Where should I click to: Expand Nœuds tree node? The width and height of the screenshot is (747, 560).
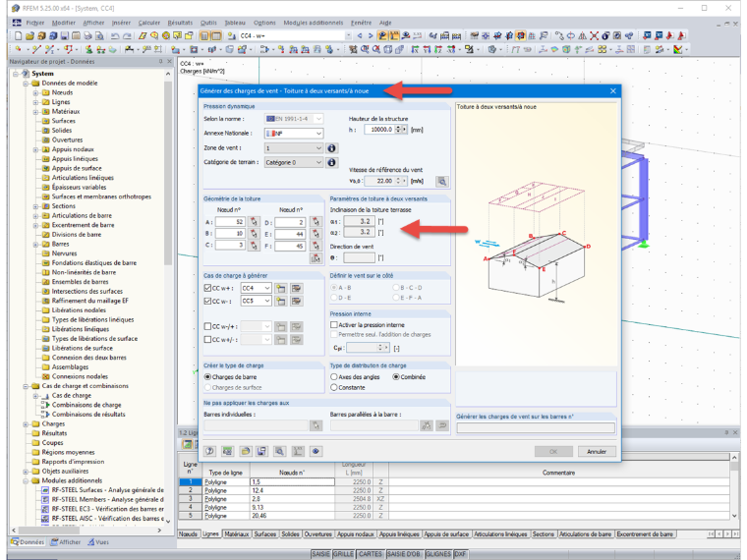[x=35, y=93]
